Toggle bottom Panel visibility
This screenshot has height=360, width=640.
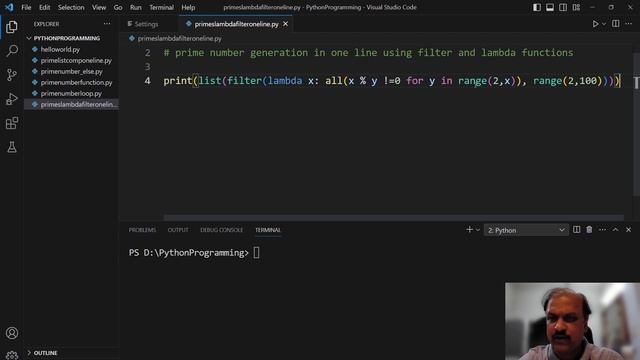(x=550, y=7)
